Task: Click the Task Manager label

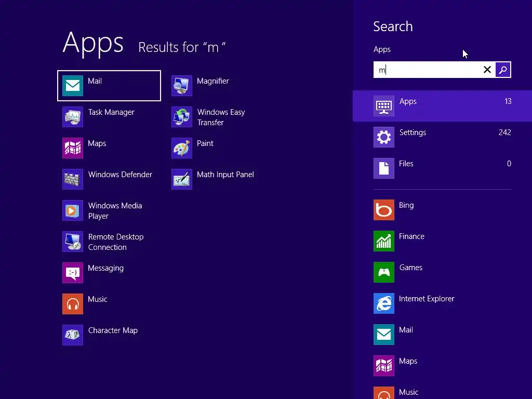Action: (111, 112)
